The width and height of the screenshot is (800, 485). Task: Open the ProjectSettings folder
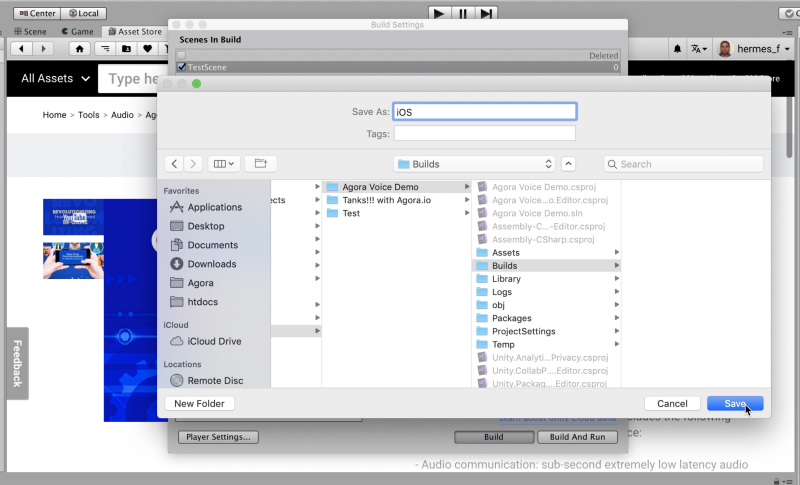(547, 331)
